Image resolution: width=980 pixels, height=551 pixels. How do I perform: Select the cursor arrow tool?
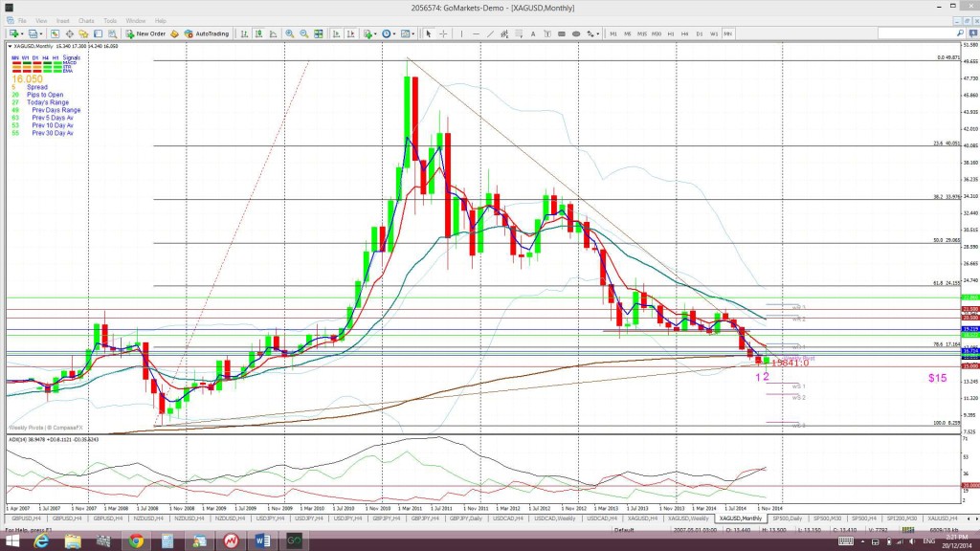coord(429,33)
